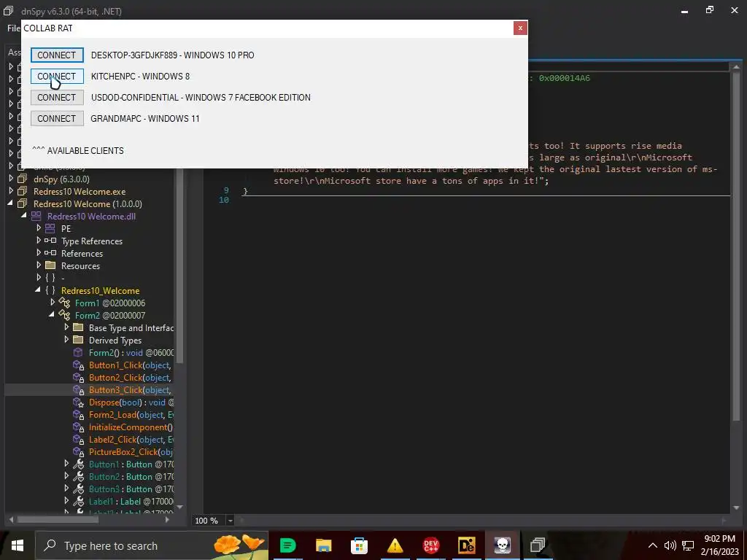Click CONNECT beside GRANDMAPC Windows 11
The image size is (747, 560).
(x=57, y=119)
